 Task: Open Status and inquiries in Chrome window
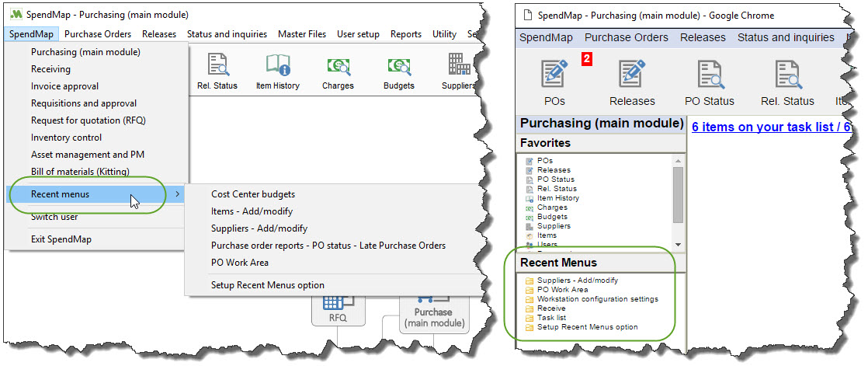786,37
